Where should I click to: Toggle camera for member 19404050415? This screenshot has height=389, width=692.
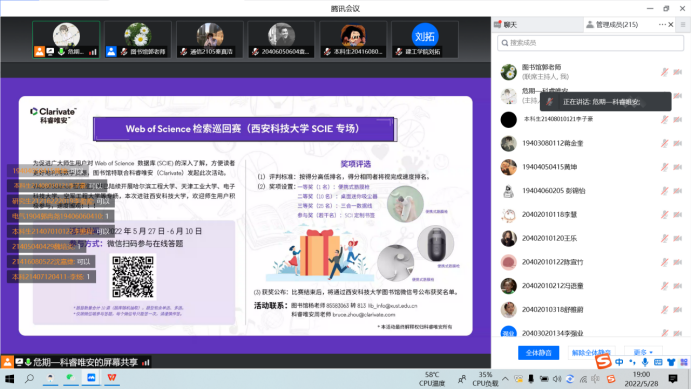678,167
